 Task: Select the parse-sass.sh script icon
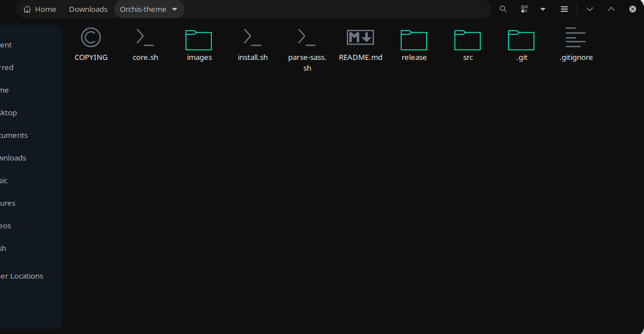tap(307, 37)
